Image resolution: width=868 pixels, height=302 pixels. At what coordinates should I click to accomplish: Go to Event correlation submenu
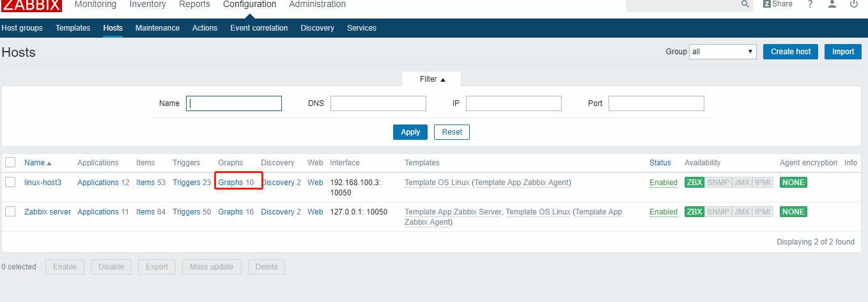259,28
